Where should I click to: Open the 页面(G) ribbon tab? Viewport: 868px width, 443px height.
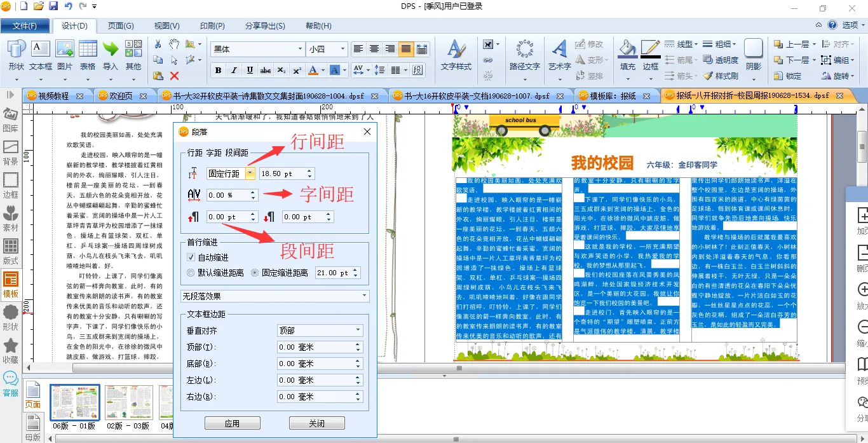coord(121,26)
